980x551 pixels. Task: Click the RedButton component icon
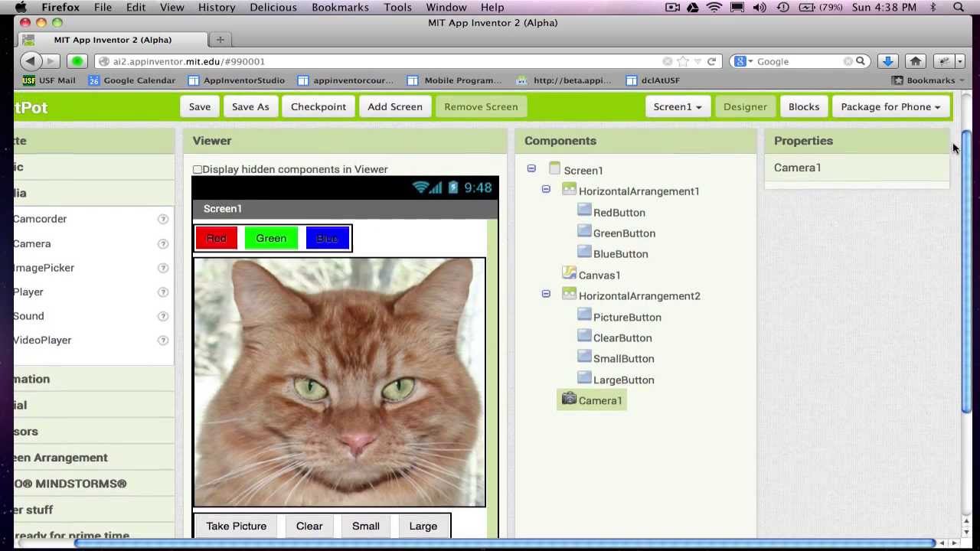(584, 210)
